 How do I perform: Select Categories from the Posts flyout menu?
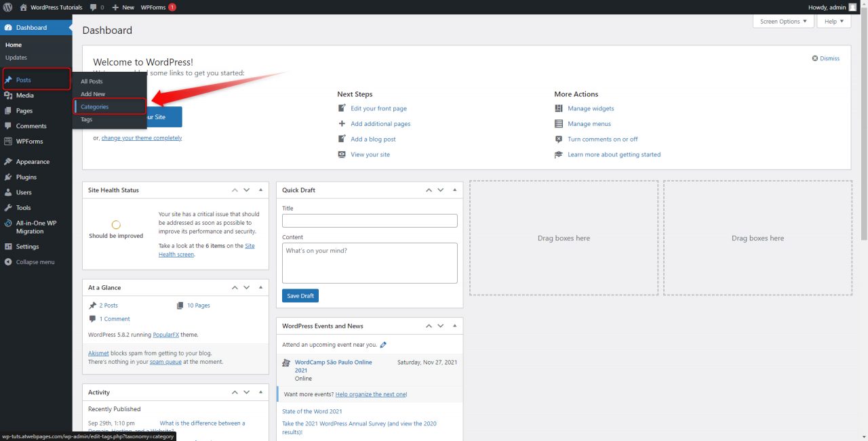point(94,107)
